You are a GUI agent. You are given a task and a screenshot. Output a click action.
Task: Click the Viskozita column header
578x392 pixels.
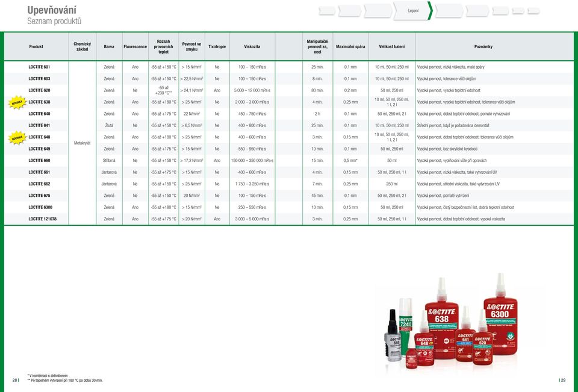(252, 47)
